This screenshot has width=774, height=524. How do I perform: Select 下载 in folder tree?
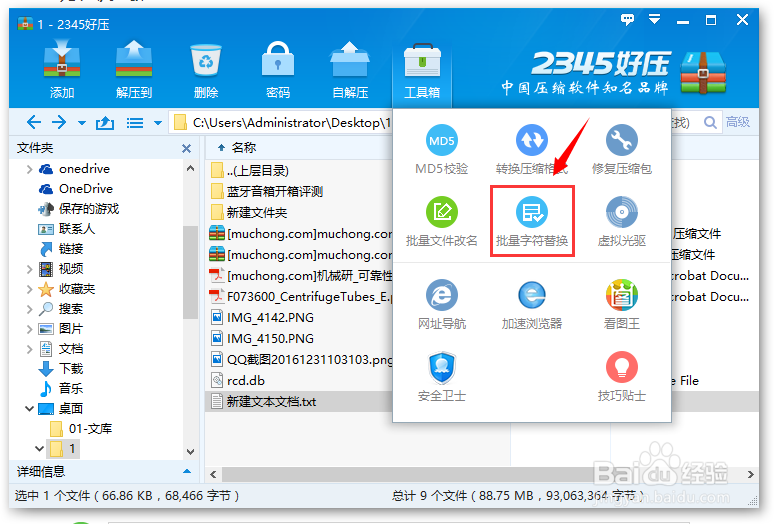coord(71,369)
